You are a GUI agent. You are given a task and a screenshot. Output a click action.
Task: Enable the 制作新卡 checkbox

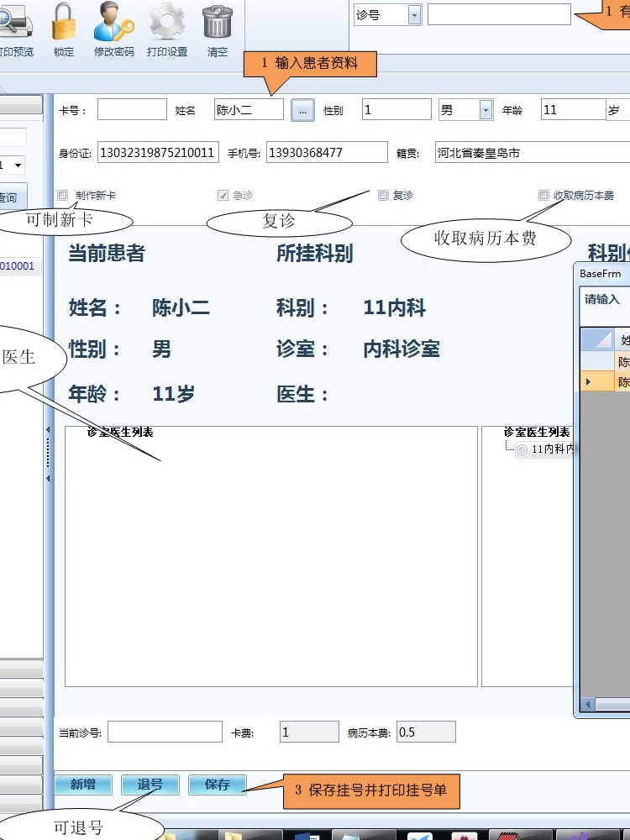click(63, 195)
